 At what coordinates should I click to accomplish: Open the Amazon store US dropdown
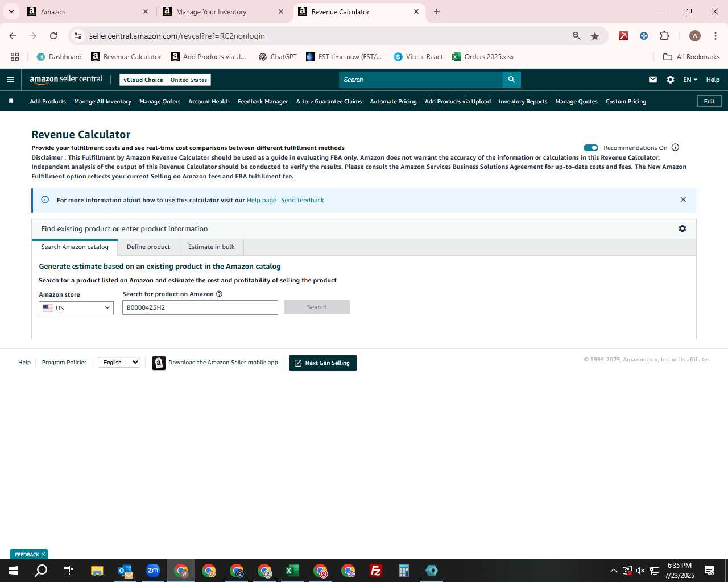76,308
